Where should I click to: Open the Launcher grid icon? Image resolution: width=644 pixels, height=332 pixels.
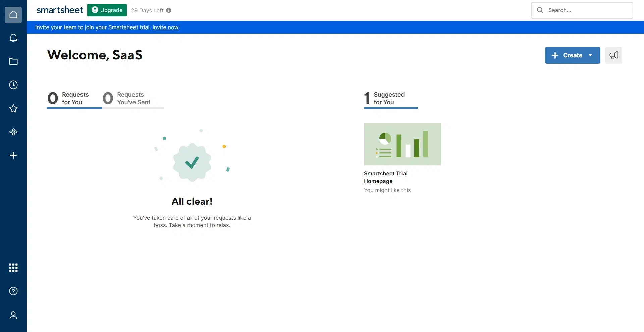(13, 268)
